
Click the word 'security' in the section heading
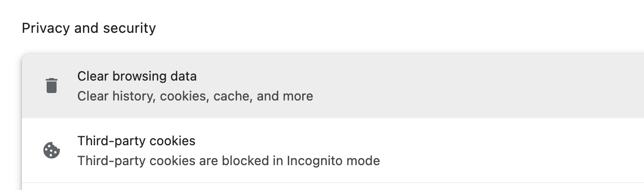pyautogui.click(x=129, y=28)
